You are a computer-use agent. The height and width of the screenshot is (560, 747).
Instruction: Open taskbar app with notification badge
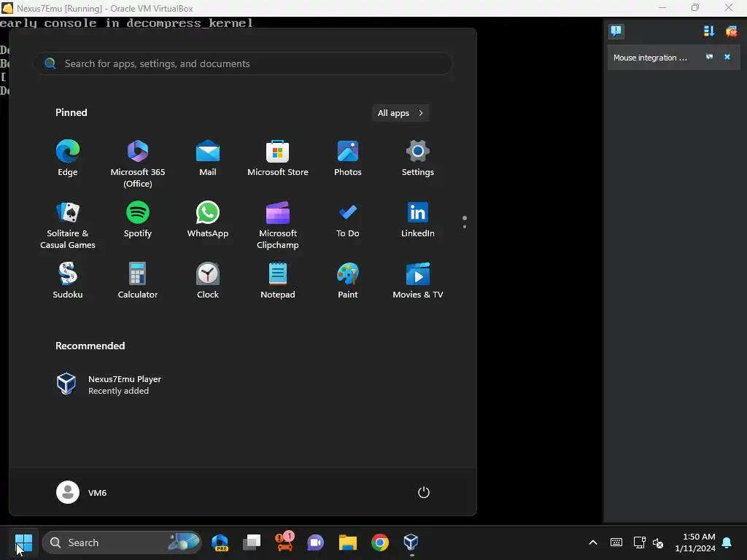point(285,542)
